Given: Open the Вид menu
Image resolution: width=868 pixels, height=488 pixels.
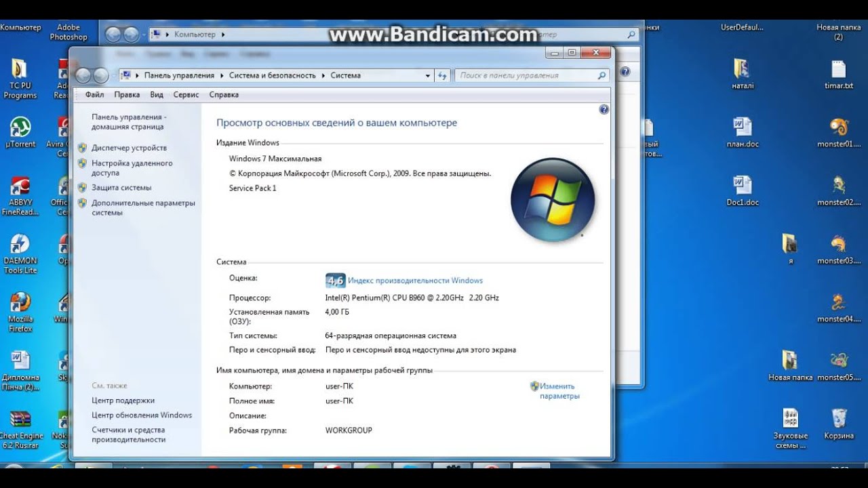Looking at the screenshot, I should [x=157, y=95].
